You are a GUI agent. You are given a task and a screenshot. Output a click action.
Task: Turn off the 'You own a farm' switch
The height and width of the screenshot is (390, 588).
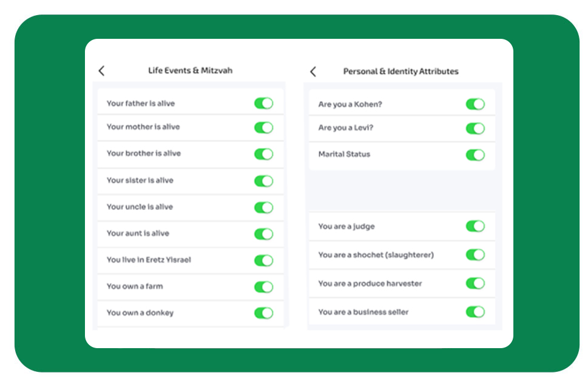pos(263,287)
